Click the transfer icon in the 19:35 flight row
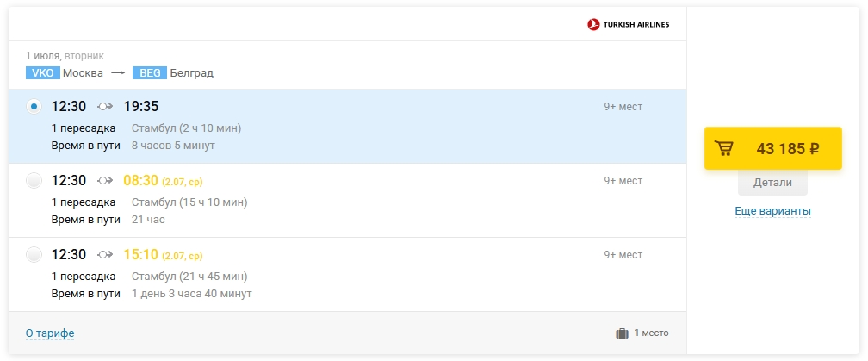 (x=105, y=107)
